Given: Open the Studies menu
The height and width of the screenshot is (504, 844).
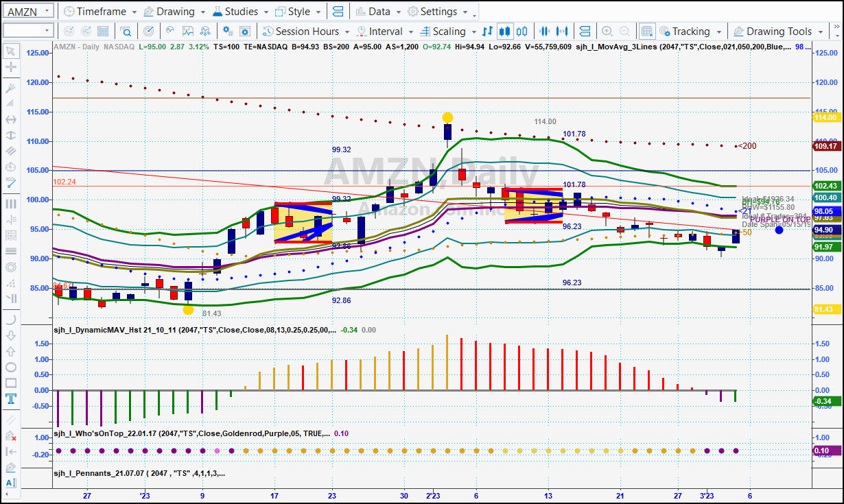Looking at the screenshot, I should click(x=240, y=12).
